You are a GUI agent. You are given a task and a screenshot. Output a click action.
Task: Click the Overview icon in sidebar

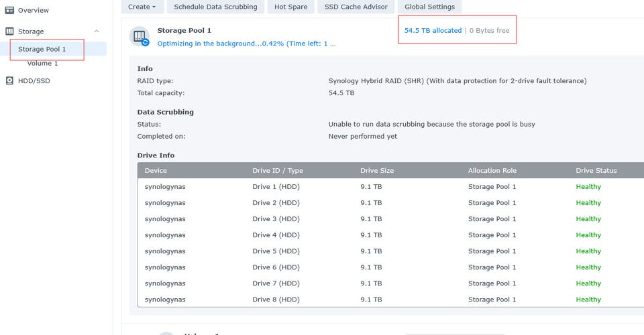pos(9,10)
